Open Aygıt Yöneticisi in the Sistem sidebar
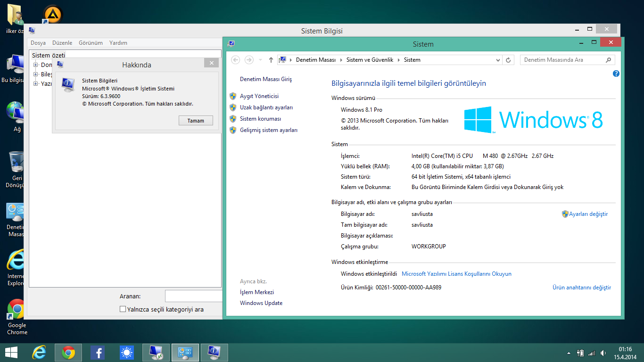 pos(259,96)
